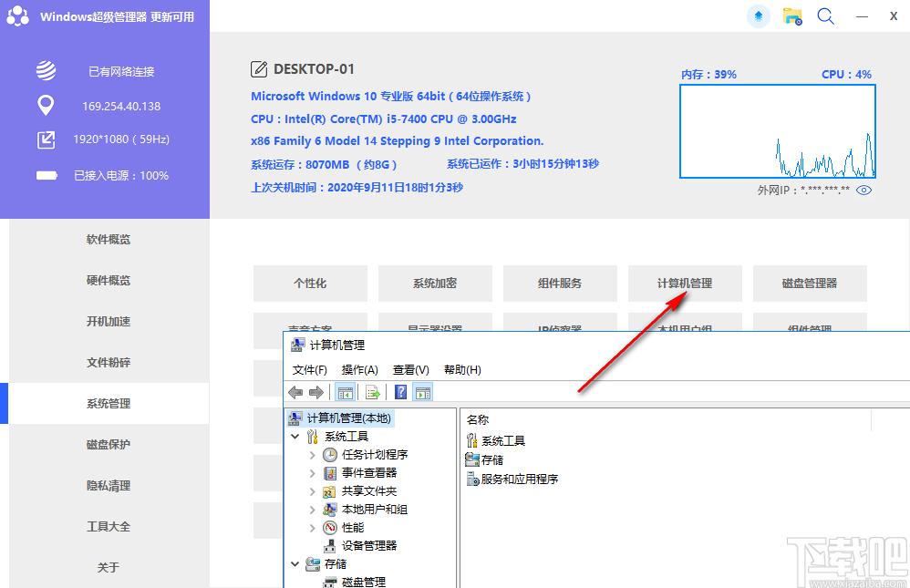The image size is (910, 588).
Task: Toggle external IP visibility eye icon
Action: [863, 190]
